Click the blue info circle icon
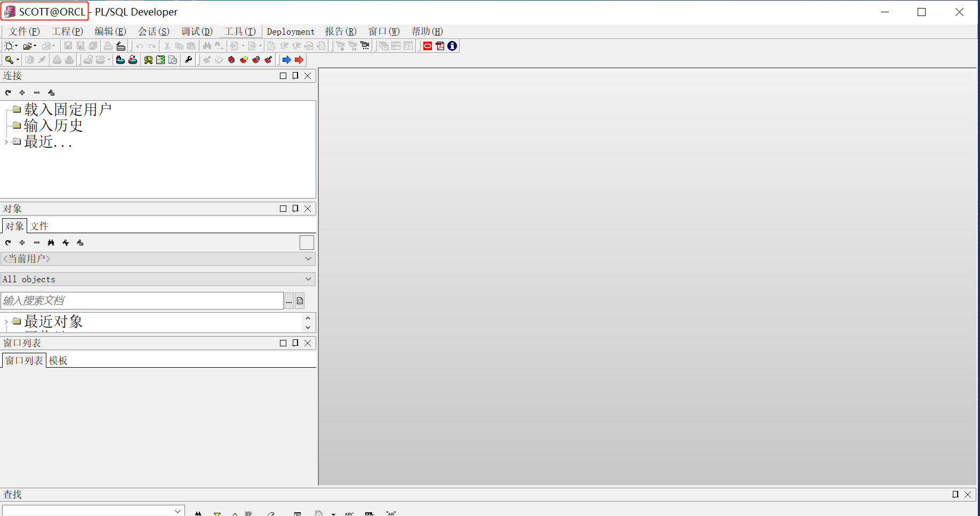Screen dimensions: 980x516 tap(452, 46)
